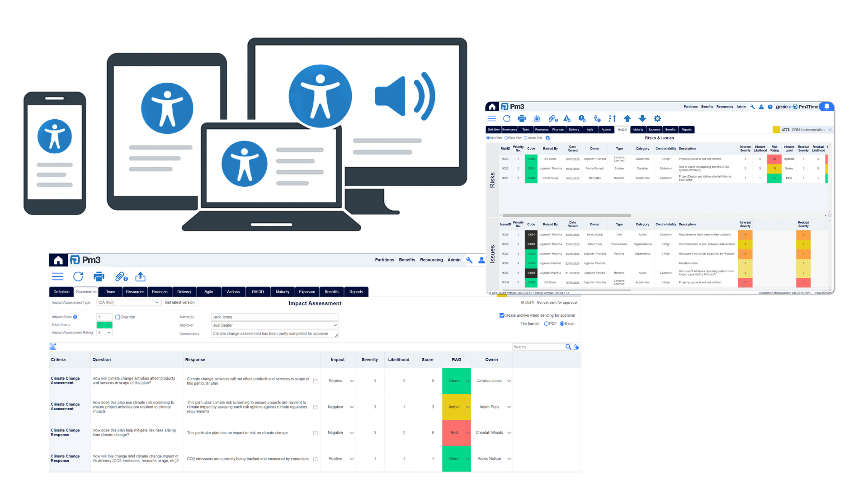Open the Pm3Time link

[x=806, y=107]
